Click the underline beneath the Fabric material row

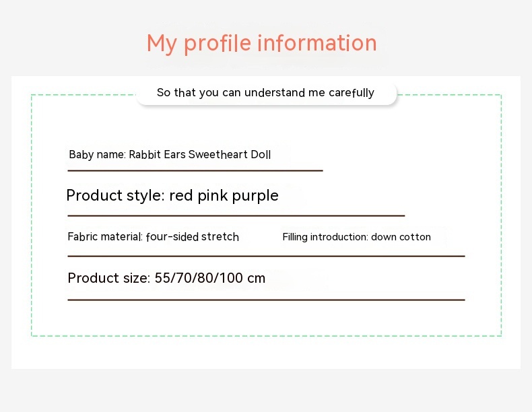pos(266,256)
